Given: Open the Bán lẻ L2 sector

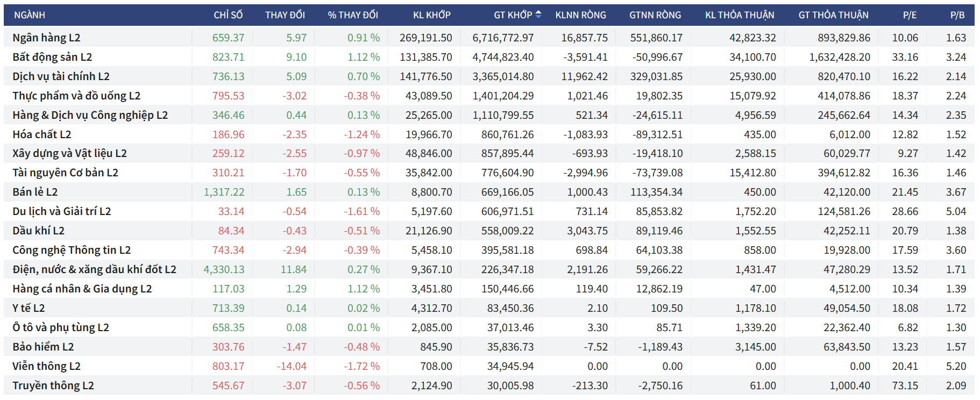Looking at the screenshot, I should click(x=35, y=192).
